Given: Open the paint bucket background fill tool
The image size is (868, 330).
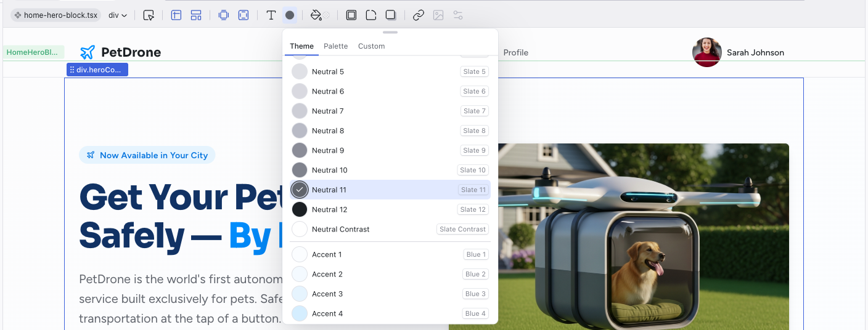Looking at the screenshot, I should coord(316,15).
